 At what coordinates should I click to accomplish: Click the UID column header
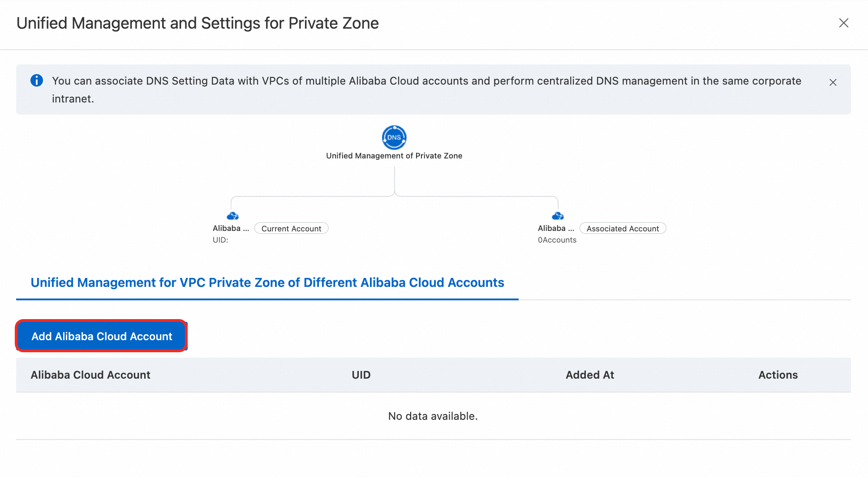(361, 375)
